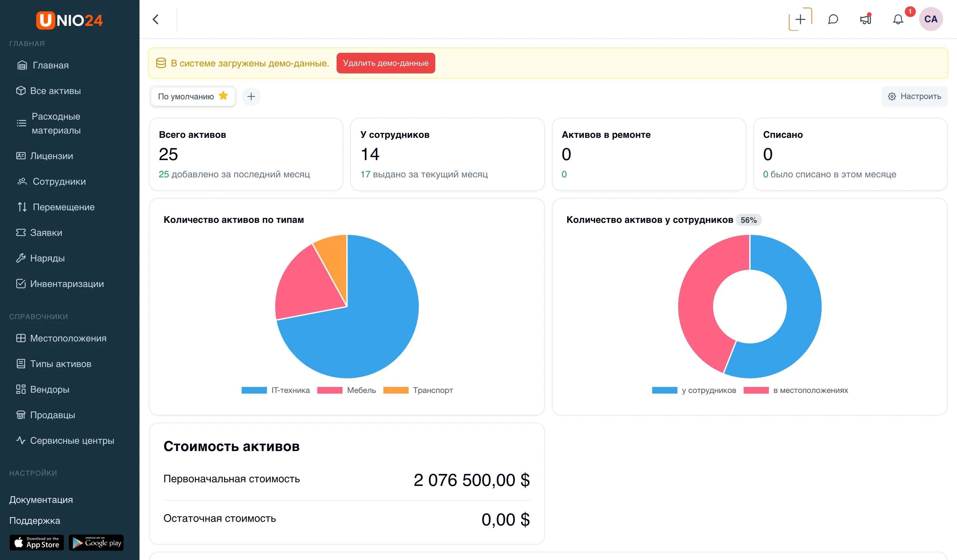Open the Документация link
The image size is (957, 560).
point(41,500)
